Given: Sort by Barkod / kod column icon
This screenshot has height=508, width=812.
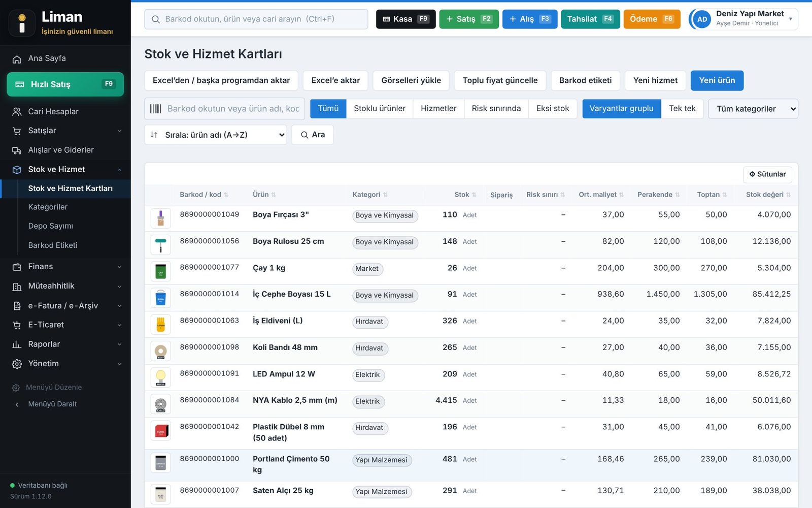Looking at the screenshot, I should 226,195.
